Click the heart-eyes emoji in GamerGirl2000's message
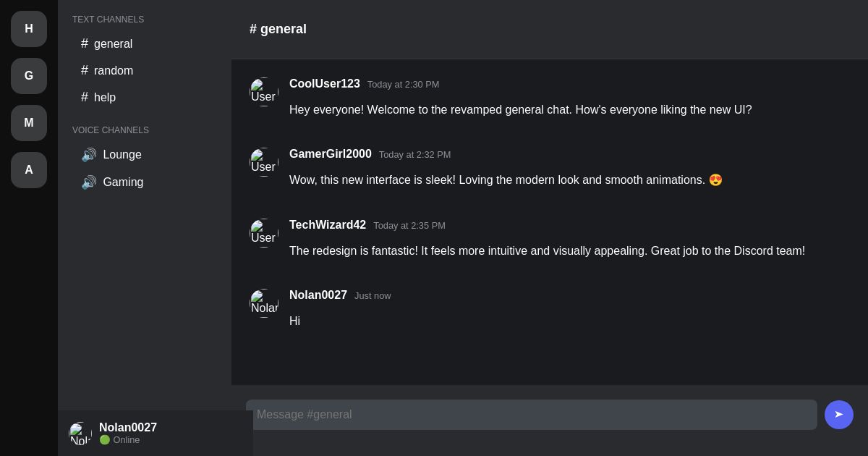 pos(715,180)
